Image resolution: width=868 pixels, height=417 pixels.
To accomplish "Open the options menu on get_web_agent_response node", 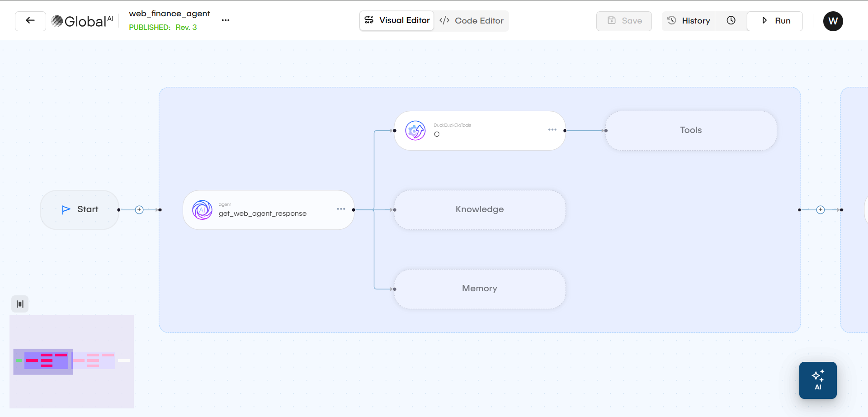I will click(x=341, y=208).
